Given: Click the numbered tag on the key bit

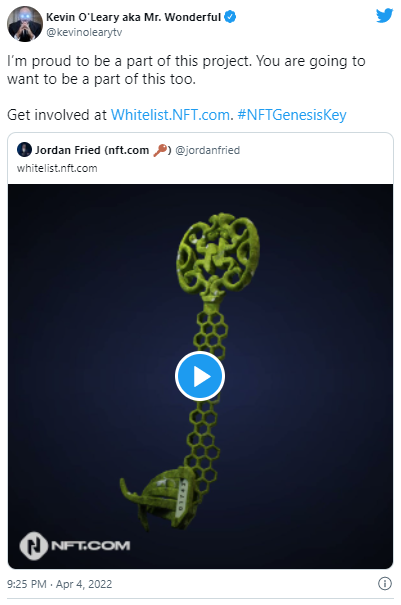Looking at the screenshot, I should (181, 497).
